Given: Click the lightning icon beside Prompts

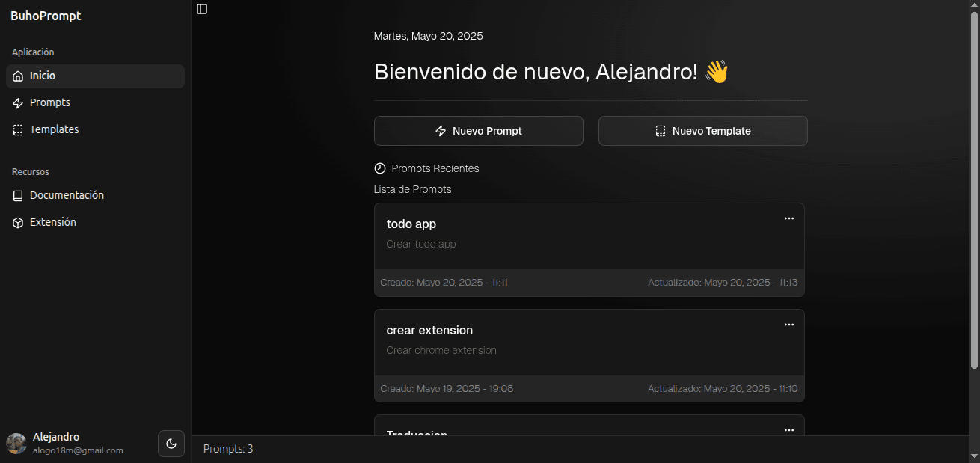Looking at the screenshot, I should (18, 103).
